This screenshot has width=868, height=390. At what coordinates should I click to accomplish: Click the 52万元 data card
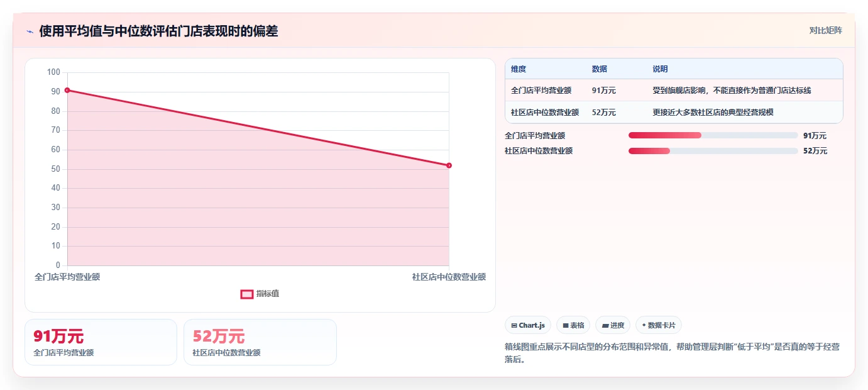[260, 342]
